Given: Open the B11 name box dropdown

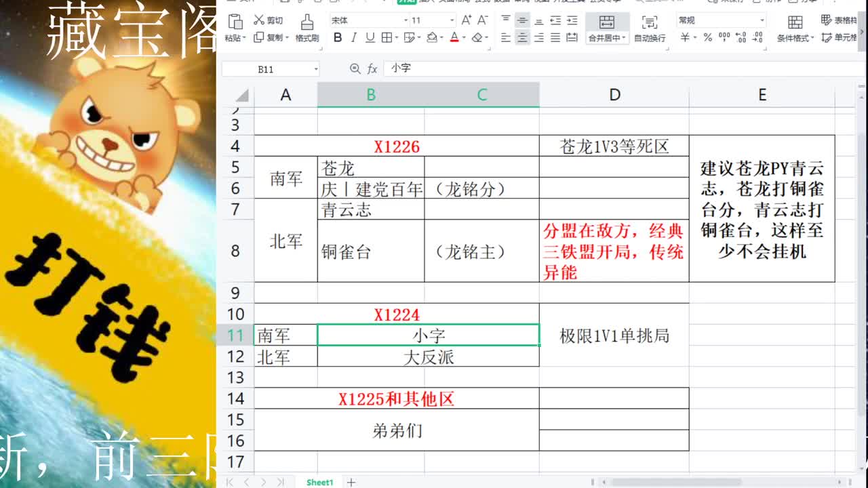Looking at the screenshot, I should [315, 69].
